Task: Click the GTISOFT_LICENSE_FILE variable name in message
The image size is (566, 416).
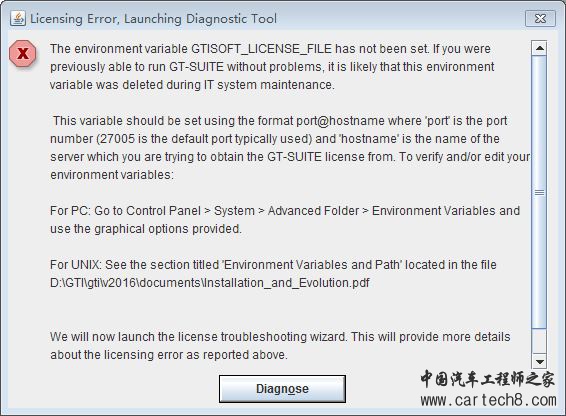Action: click(261, 49)
